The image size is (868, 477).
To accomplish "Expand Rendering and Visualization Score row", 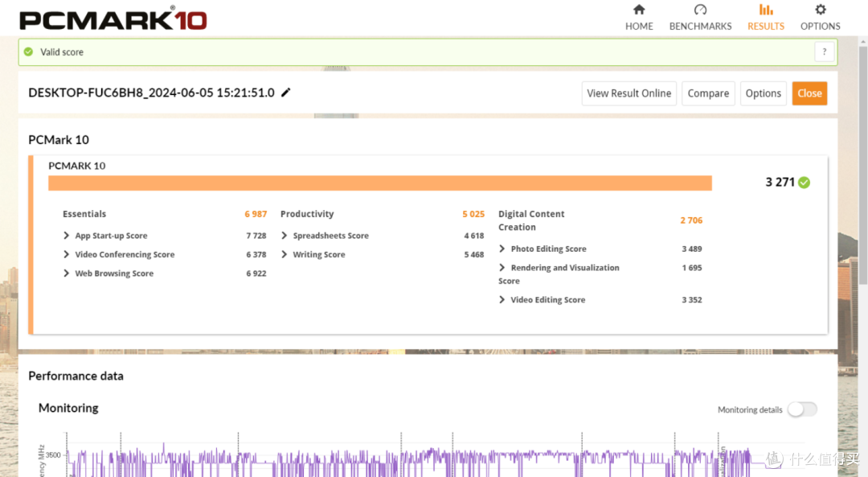I will (x=502, y=268).
